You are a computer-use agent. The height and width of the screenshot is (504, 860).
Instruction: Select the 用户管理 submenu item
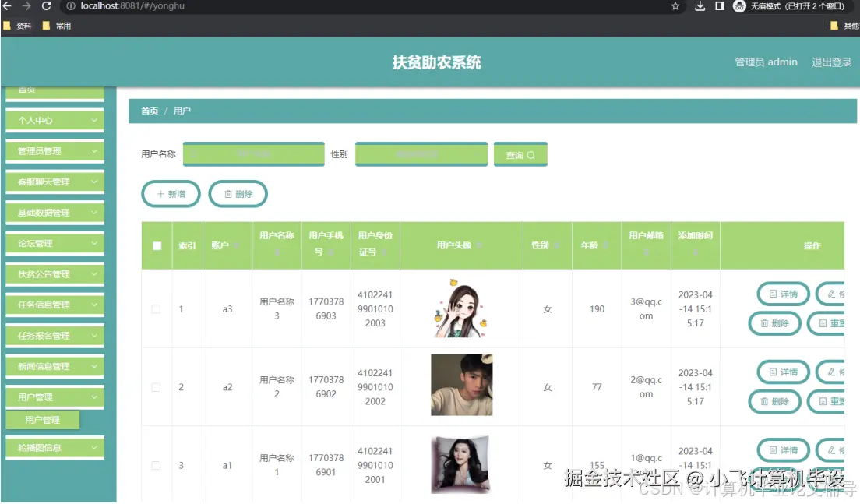[43, 420]
